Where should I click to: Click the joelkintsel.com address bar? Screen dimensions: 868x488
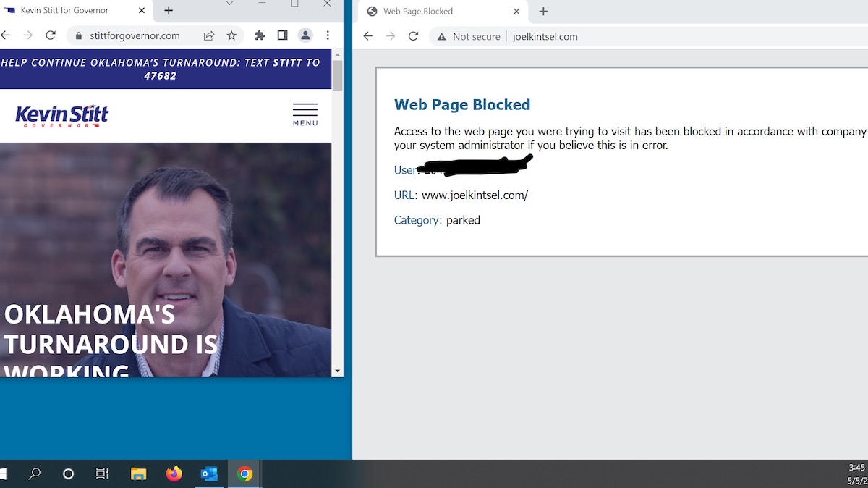pyautogui.click(x=651, y=37)
